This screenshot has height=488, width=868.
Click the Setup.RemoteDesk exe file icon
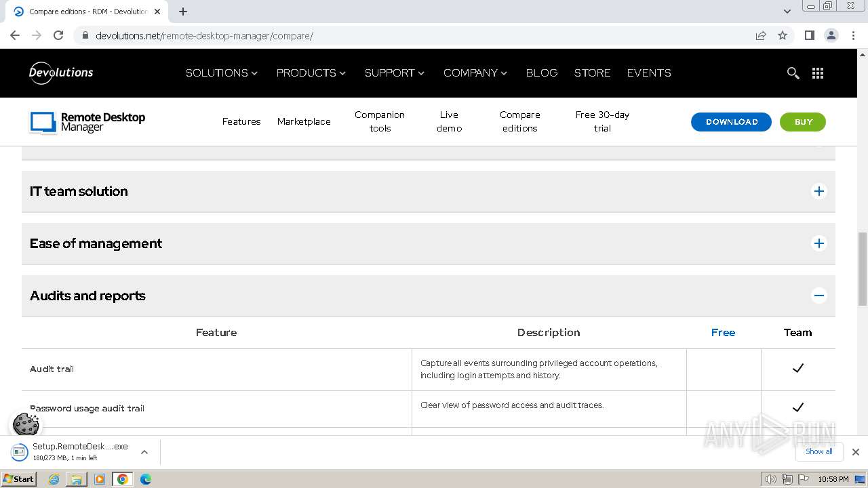[x=20, y=451]
